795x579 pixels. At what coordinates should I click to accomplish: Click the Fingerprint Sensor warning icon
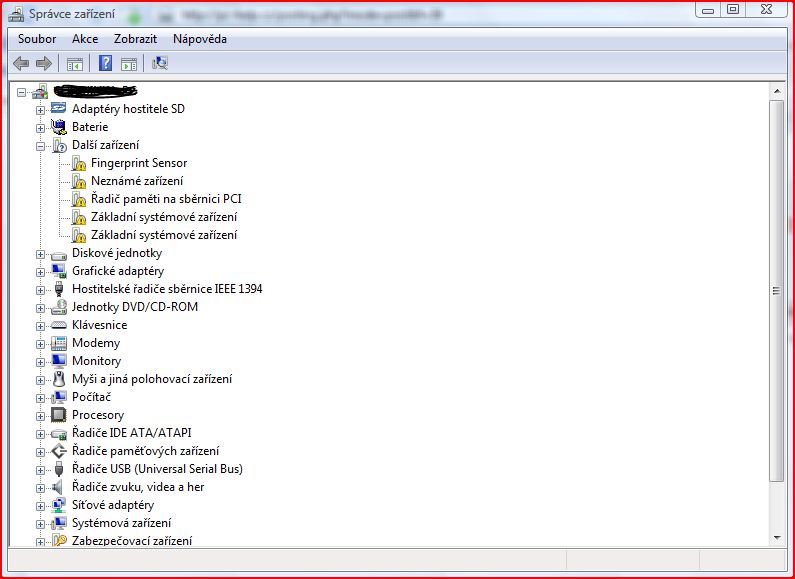coord(79,163)
